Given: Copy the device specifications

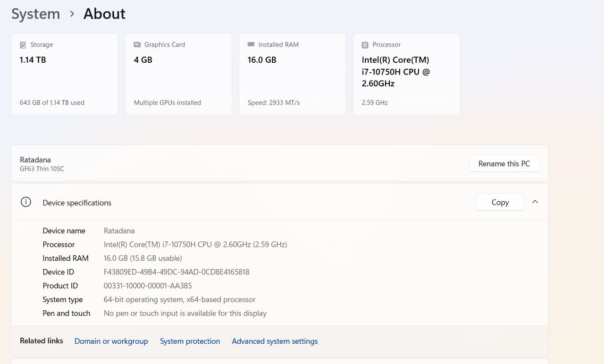Looking at the screenshot, I should tap(500, 202).
